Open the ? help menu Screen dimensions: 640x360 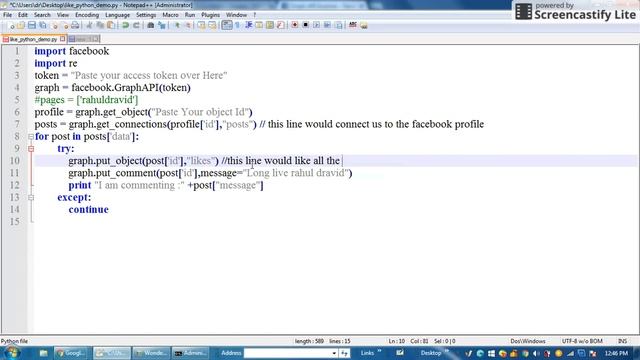pyautogui.click(x=255, y=15)
